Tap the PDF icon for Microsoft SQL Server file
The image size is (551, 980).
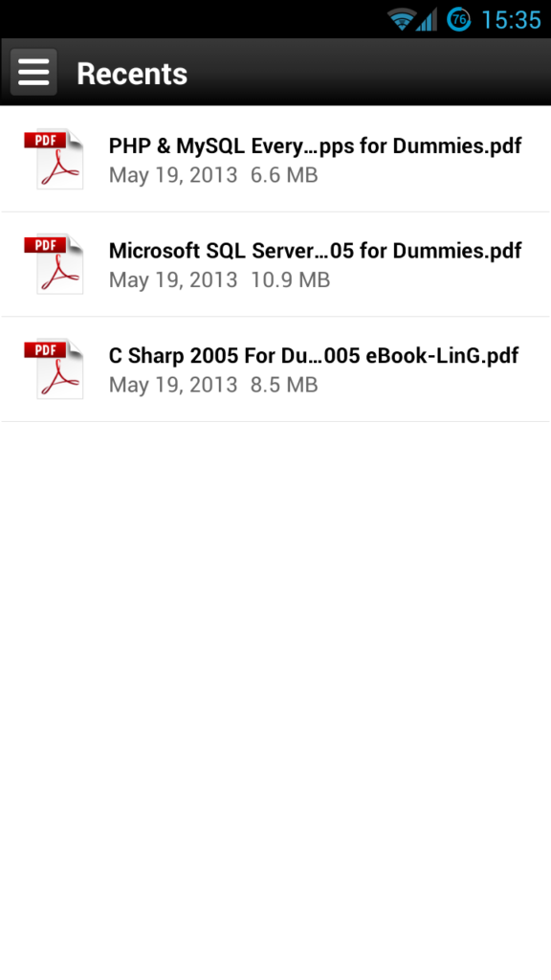click(x=54, y=264)
